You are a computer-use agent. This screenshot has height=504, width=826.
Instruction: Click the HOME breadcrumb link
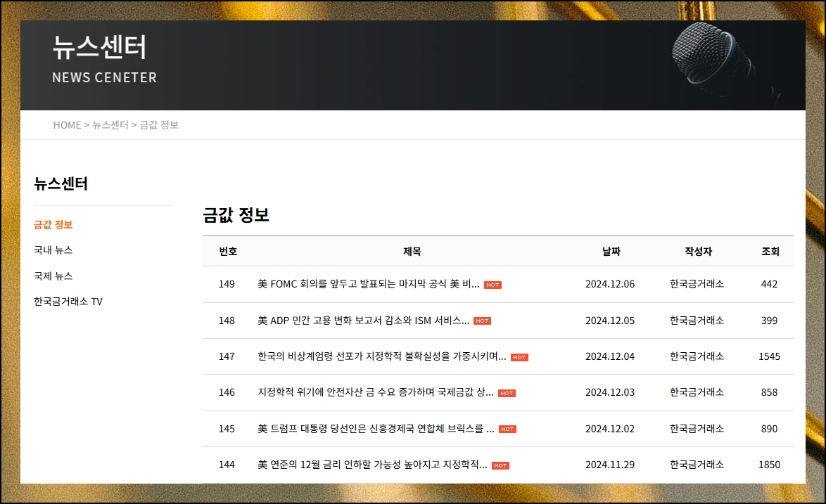[67, 125]
